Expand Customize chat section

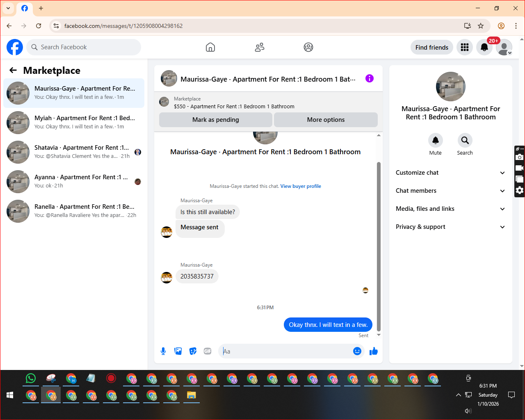pos(450,173)
